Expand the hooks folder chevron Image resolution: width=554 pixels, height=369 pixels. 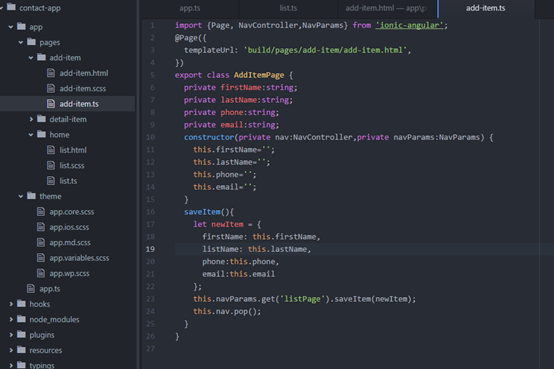[x=11, y=304]
